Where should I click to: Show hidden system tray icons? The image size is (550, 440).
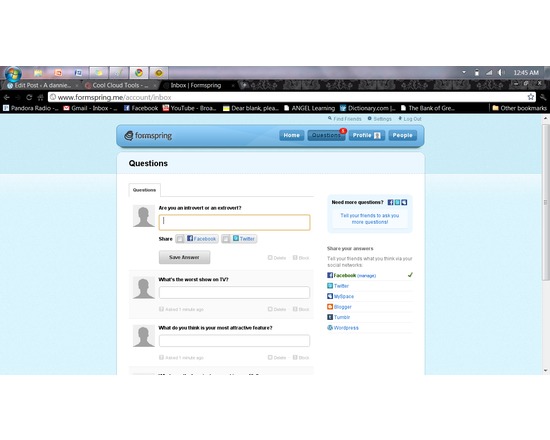pyautogui.click(x=464, y=72)
